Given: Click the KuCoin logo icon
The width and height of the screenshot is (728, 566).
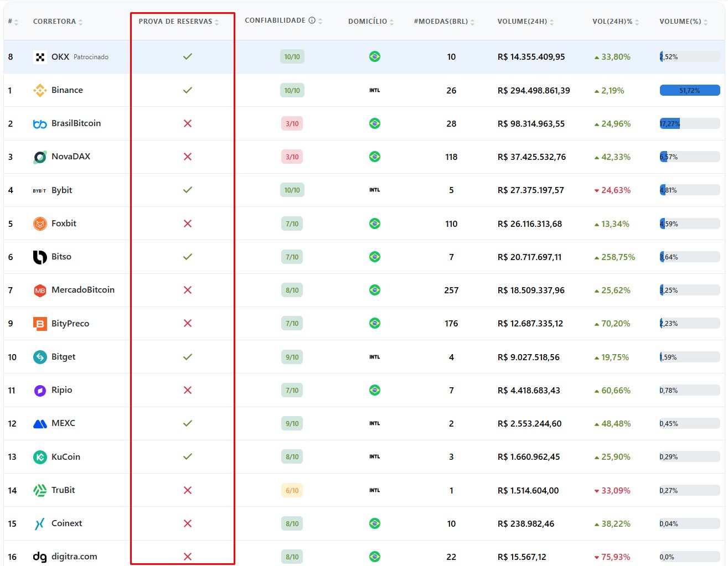Looking at the screenshot, I should click(x=40, y=457).
